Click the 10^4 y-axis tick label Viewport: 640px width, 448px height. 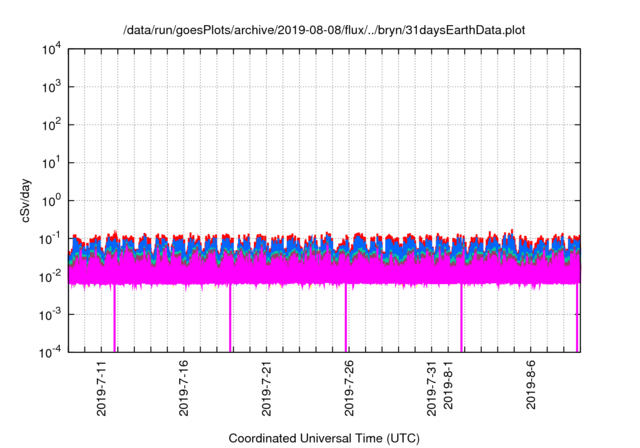tap(51, 49)
